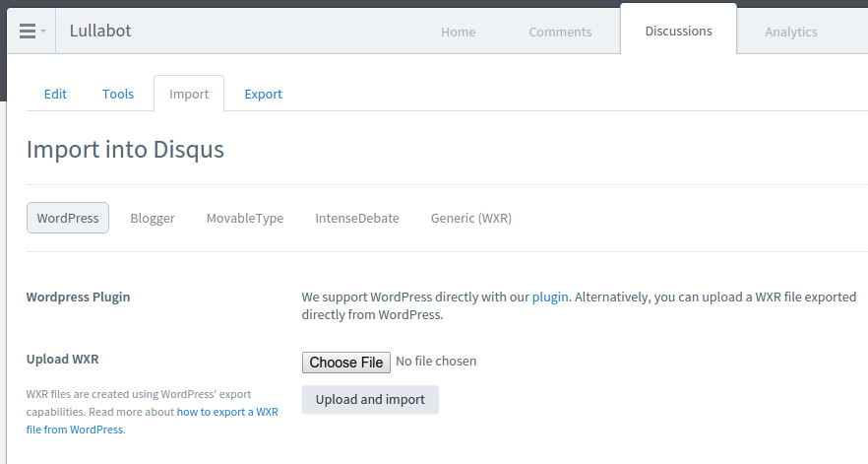Select Generic (WXR) import option
Screen dimensions: 868x464
(471, 218)
